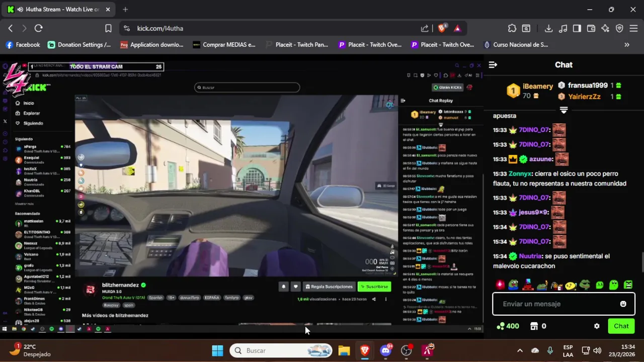This screenshot has height=362, width=644.
Task: Go back to the previous page
Action: tap(11, 29)
